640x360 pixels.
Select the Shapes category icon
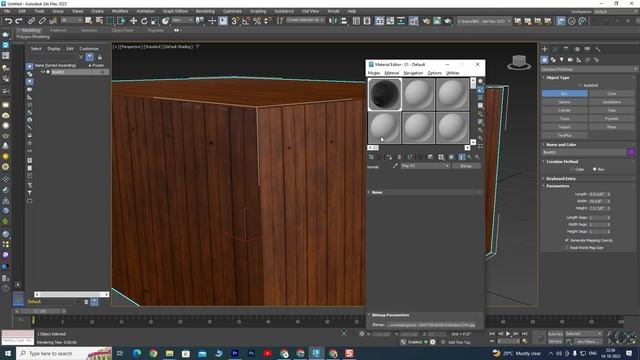[553, 60]
